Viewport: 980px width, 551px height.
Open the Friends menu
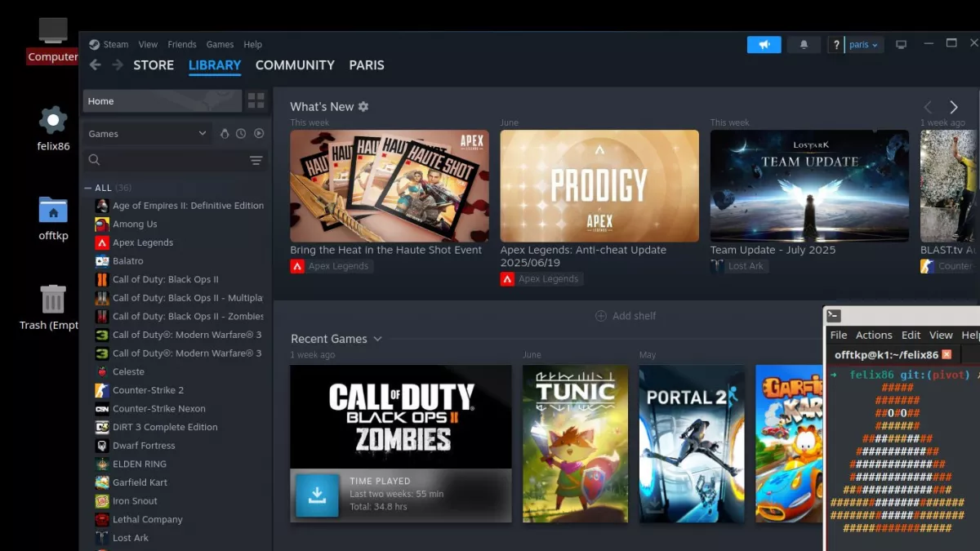pos(181,45)
